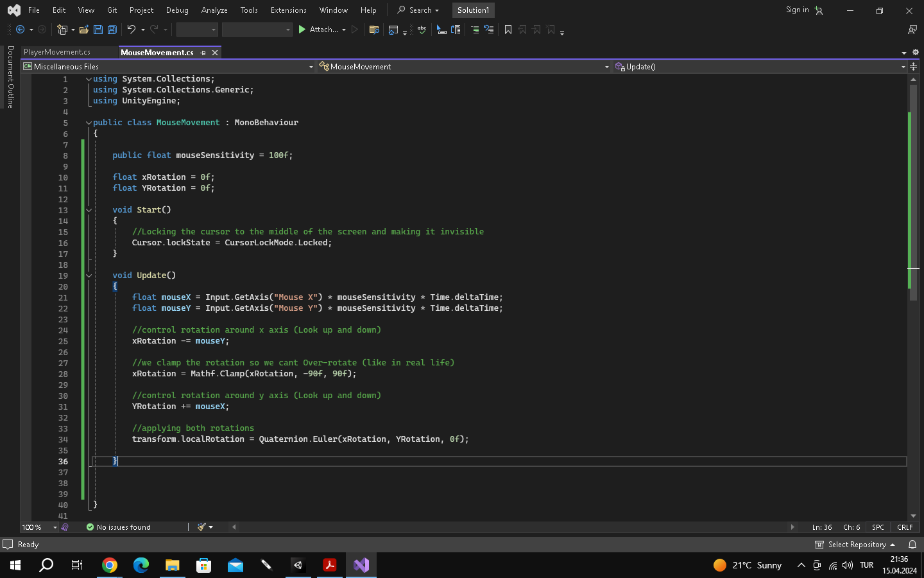Screen dimensions: 924x578
Task: Toggle the SPC indentation setting
Action: (878, 527)
